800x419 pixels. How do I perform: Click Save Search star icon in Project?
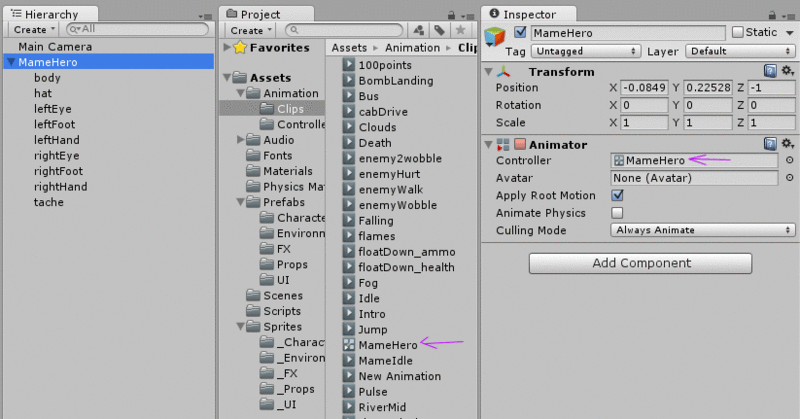pyautogui.click(x=460, y=30)
